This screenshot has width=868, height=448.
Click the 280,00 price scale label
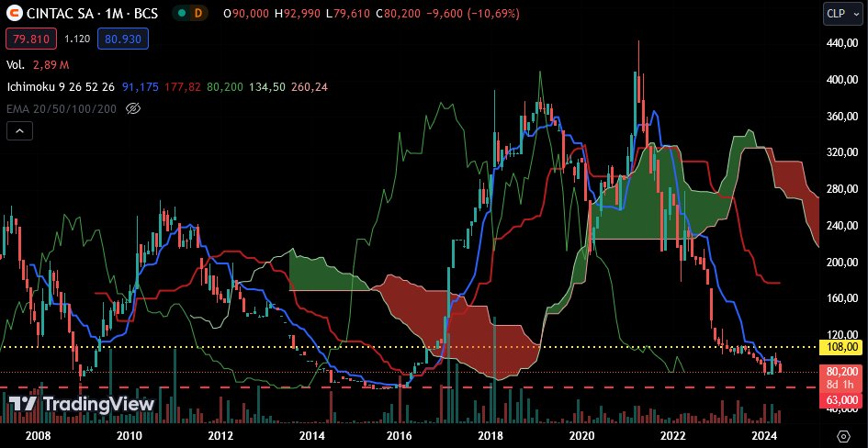click(x=843, y=190)
